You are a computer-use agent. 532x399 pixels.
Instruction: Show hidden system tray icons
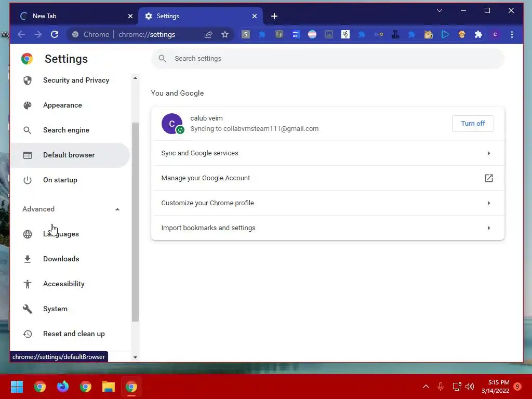point(426,387)
